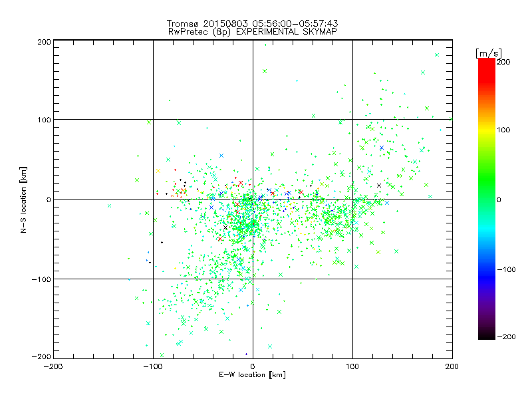
Task: Select the 'RwPretec (8p) EXPERIMENTAL SKYMAP' subtitle
Action: pyautogui.click(x=252, y=32)
